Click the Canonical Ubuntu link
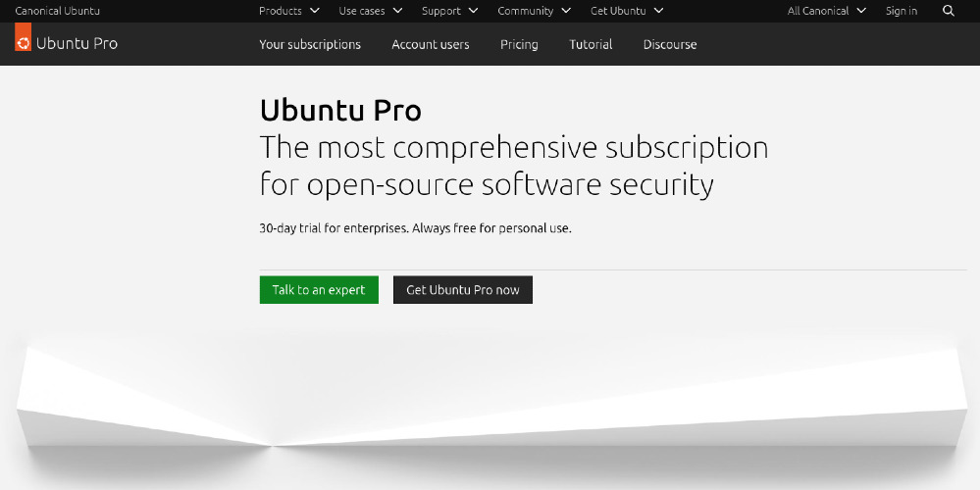Viewport: 980px width, 490px height. pyautogui.click(x=58, y=11)
